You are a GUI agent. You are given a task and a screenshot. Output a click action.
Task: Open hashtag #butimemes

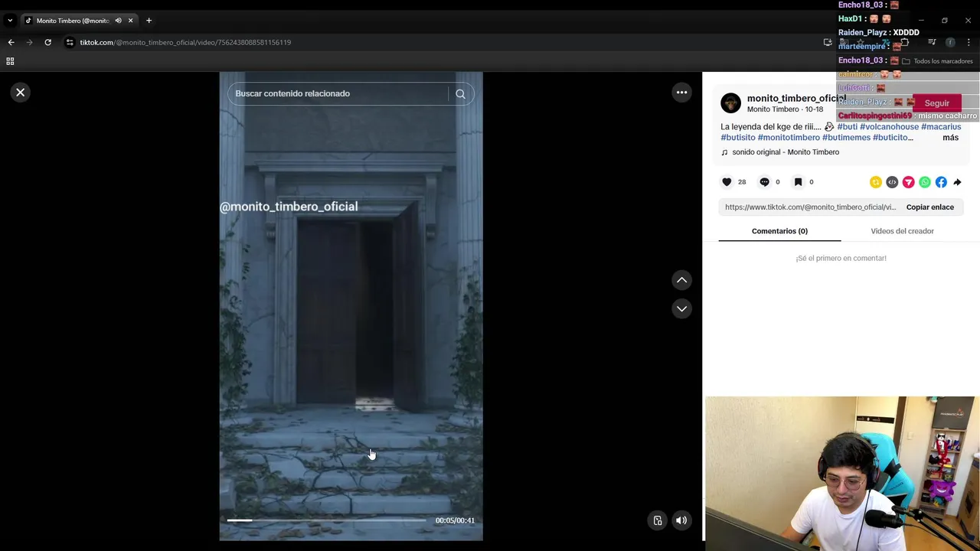pos(846,138)
